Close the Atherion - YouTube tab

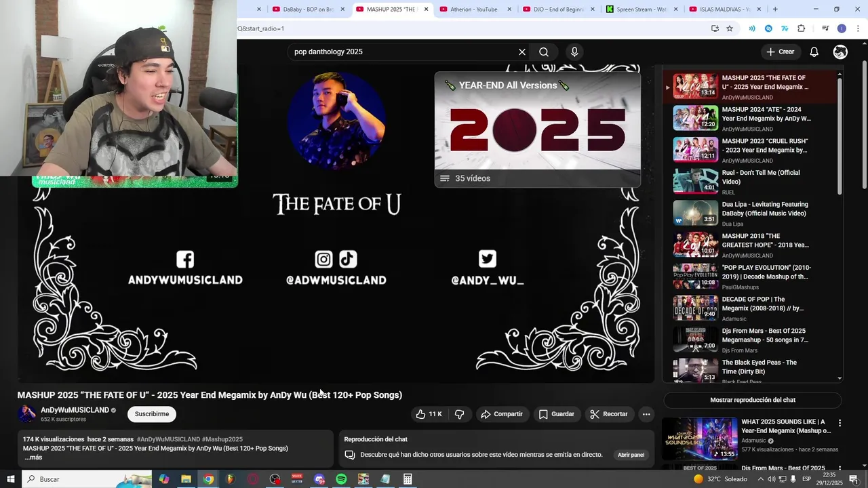[509, 9]
